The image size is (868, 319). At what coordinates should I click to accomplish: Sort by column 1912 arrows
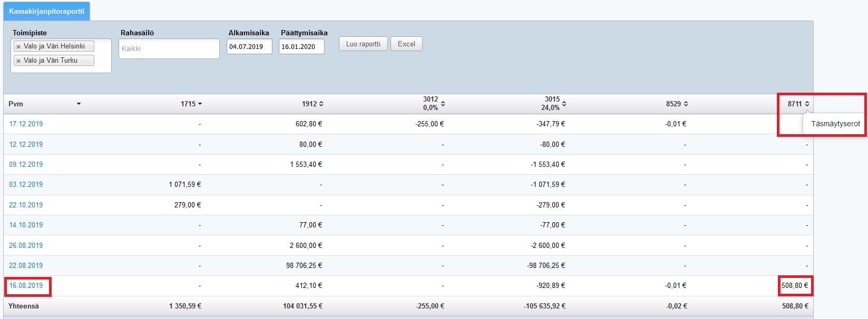tap(321, 104)
